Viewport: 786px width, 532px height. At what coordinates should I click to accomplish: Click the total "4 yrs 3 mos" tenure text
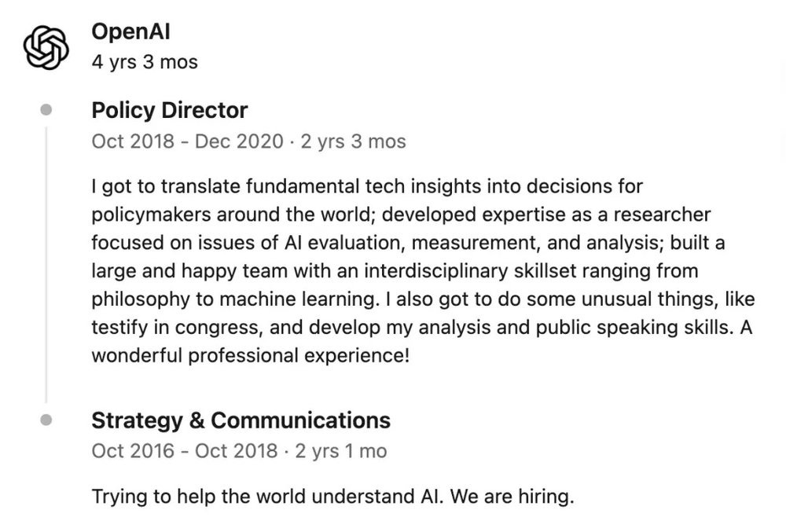145,62
